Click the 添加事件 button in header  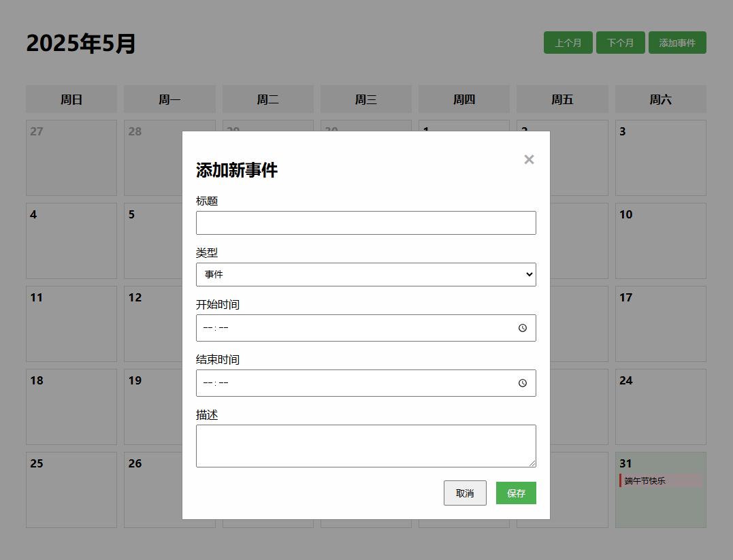(677, 43)
